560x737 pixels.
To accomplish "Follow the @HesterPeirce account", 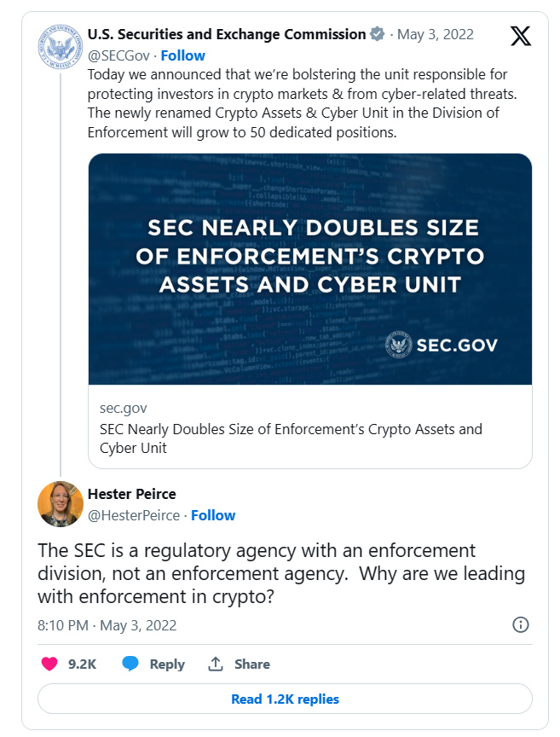I will pyautogui.click(x=213, y=515).
